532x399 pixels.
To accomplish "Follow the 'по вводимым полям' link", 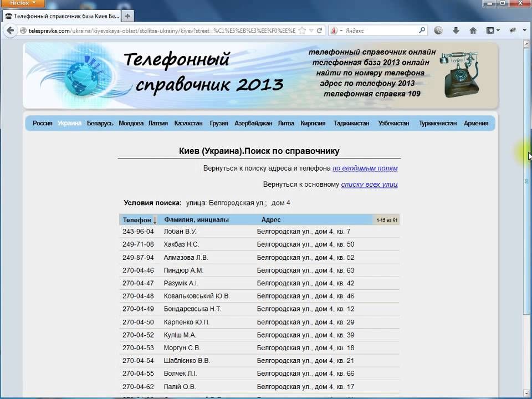I will (365, 168).
